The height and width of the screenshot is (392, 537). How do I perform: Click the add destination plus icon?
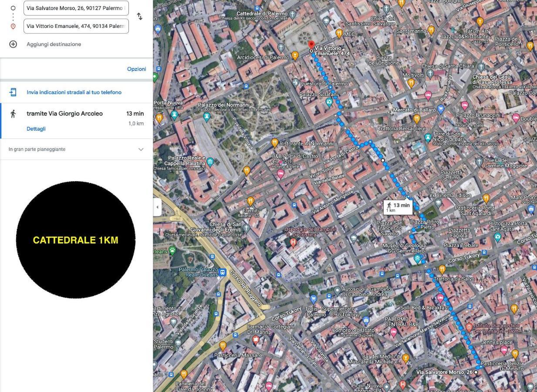click(13, 44)
